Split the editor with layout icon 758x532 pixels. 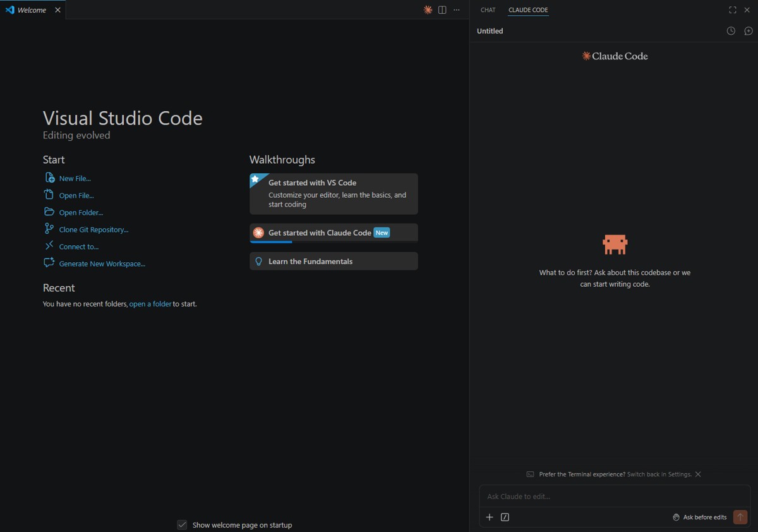[442, 10]
